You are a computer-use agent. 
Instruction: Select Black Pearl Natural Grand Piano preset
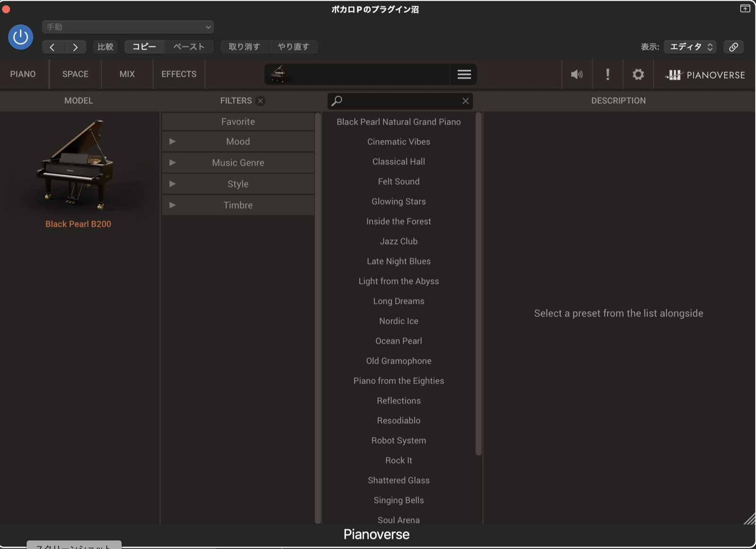coord(399,122)
